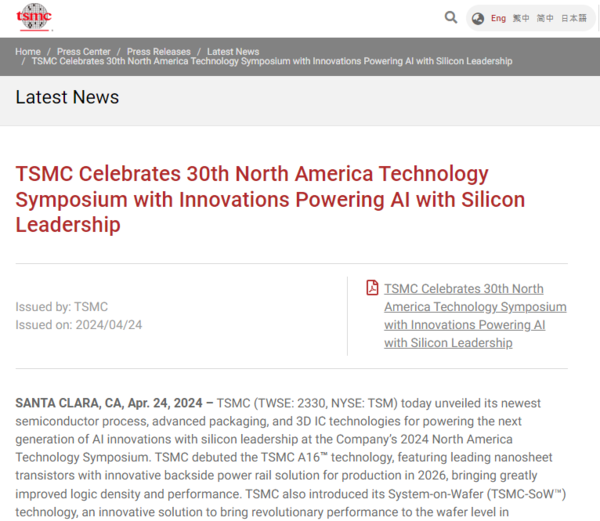Open Press Releases breadcrumb link
The image size is (600, 521).
coord(158,51)
